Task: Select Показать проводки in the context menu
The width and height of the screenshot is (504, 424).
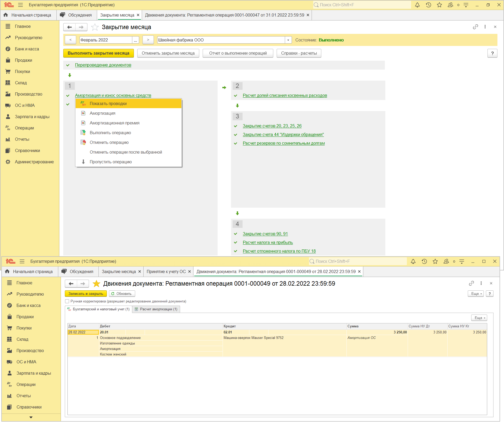Action: (128, 104)
